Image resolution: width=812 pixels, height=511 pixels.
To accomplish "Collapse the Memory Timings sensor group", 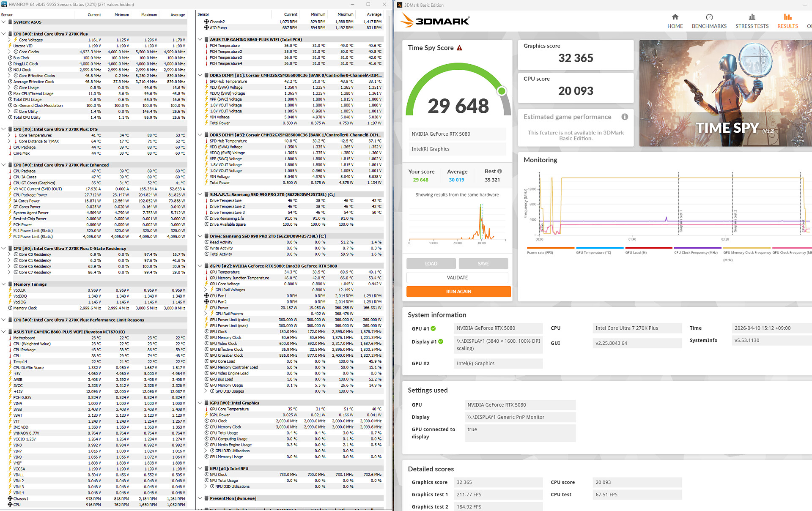I will [4, 284].
